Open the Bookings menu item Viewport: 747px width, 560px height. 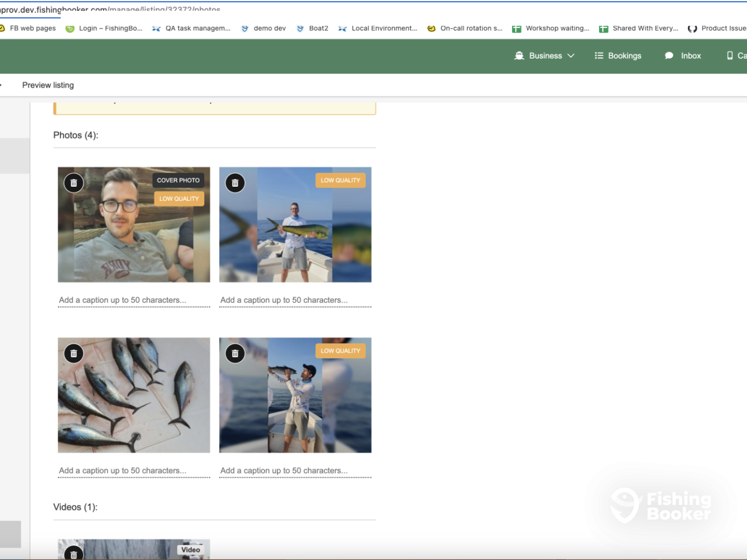coord(624,56)
